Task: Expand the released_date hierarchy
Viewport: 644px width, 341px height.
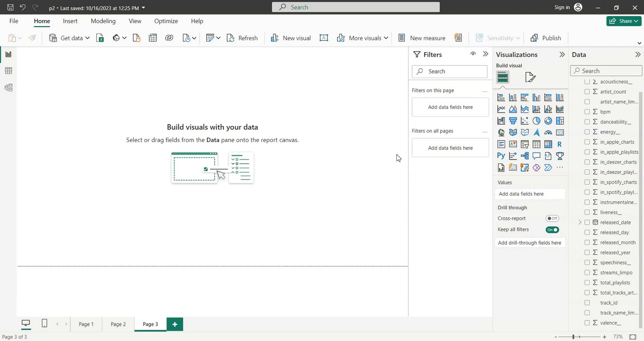Action: pyautogui.click(x=580, y=222)
